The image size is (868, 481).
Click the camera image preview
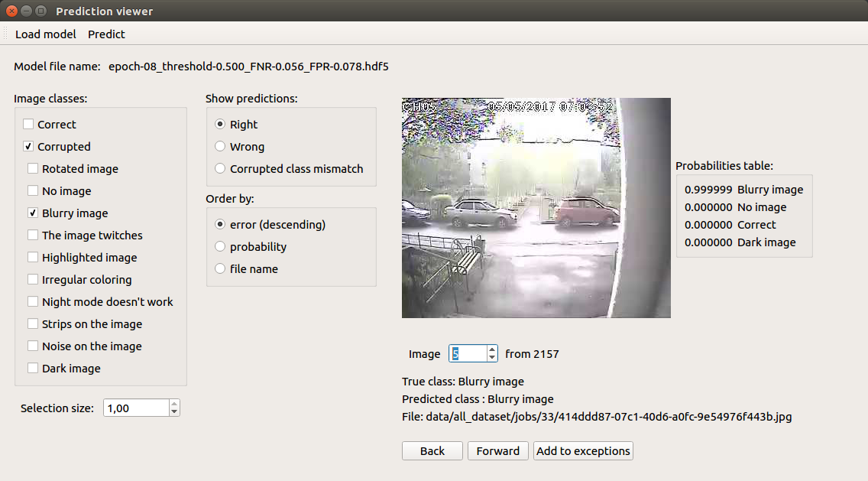(x=536, y=208)
